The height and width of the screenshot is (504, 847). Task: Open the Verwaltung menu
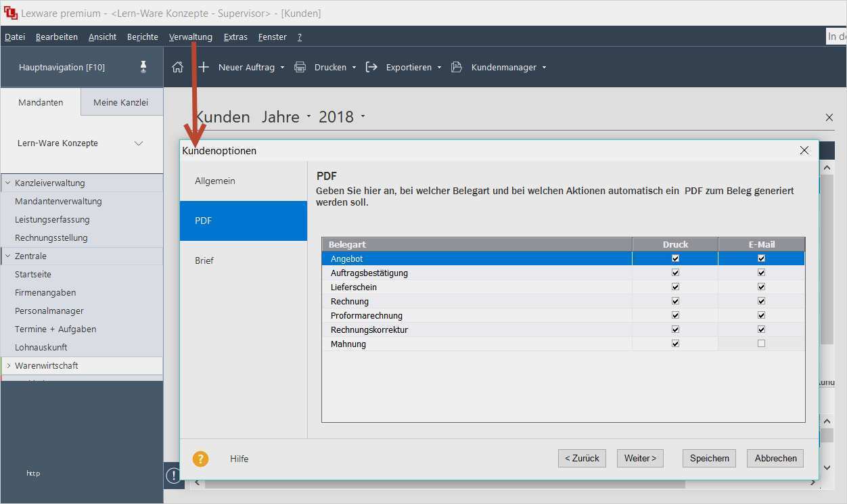tap(190, 37)
